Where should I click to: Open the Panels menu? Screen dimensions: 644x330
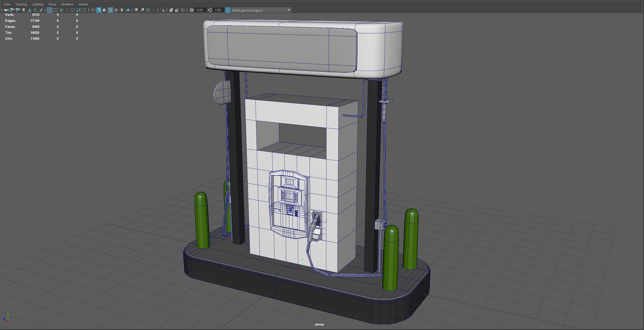83,4
